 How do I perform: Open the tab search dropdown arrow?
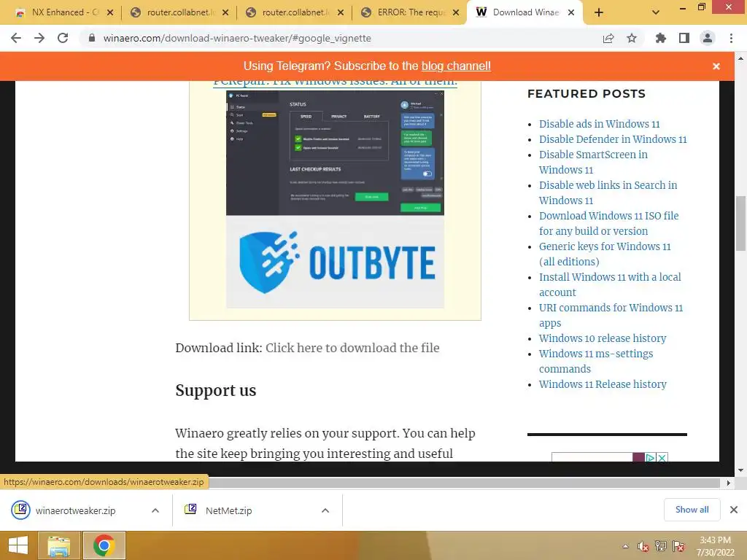pos(656,12)
